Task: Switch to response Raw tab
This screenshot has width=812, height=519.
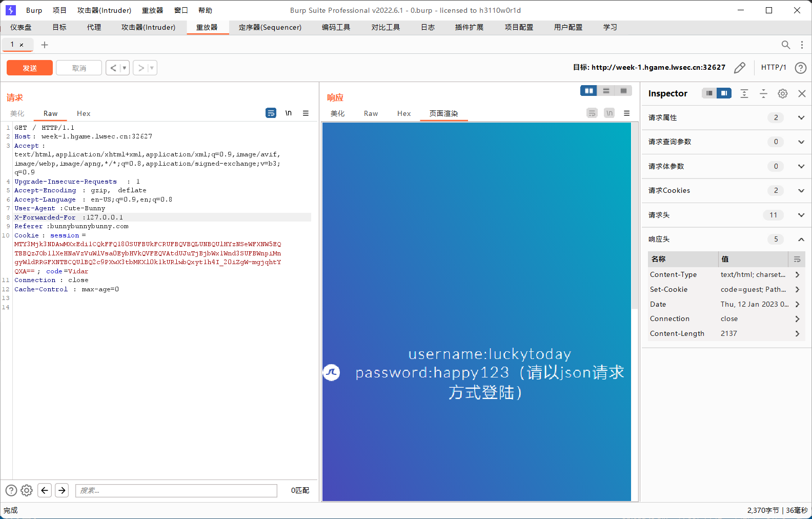Action: pyautogui.click(x=371, y=114)
